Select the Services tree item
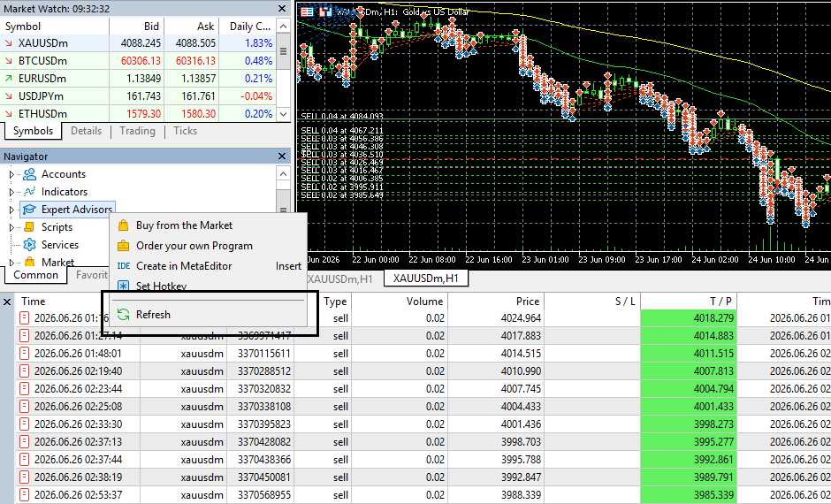The width and height of the screenshot is (831, 504). coord(60,245)
